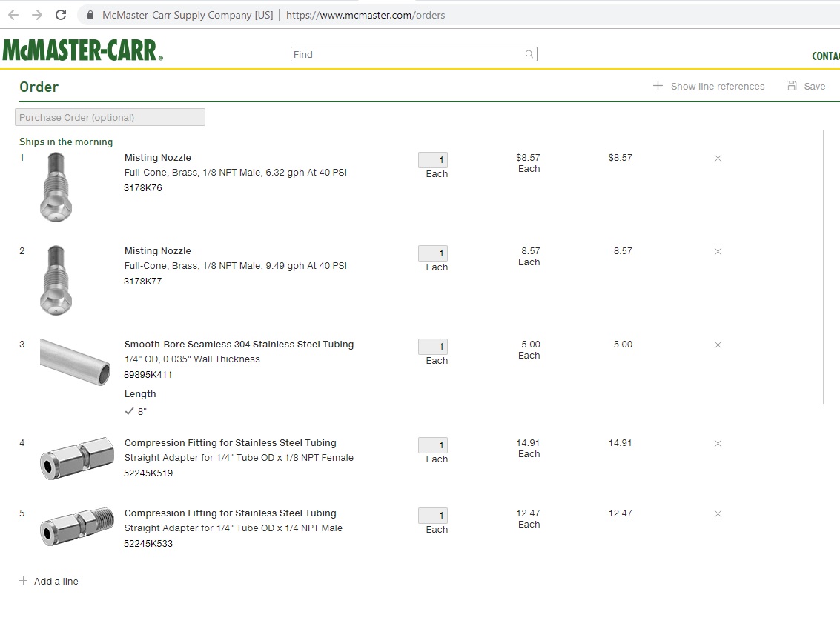Click the 14.91 line total
840x629 pixels.
point(620,443)
